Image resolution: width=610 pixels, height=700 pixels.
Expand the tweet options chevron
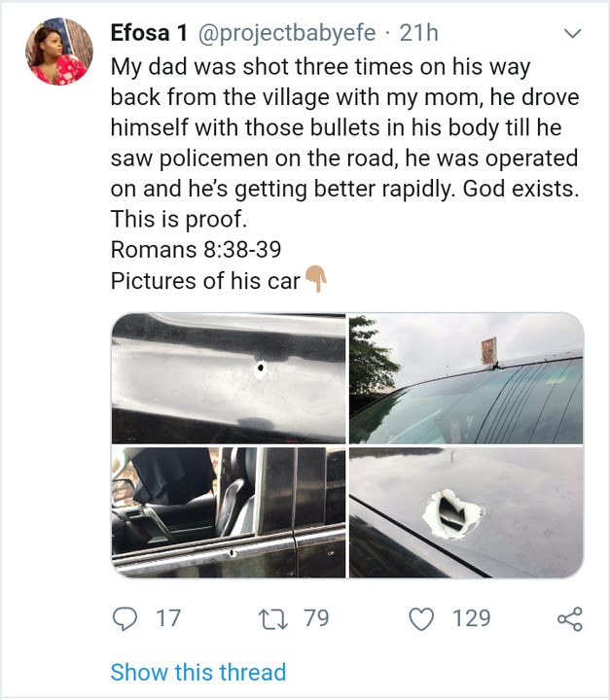coord(573,34)
